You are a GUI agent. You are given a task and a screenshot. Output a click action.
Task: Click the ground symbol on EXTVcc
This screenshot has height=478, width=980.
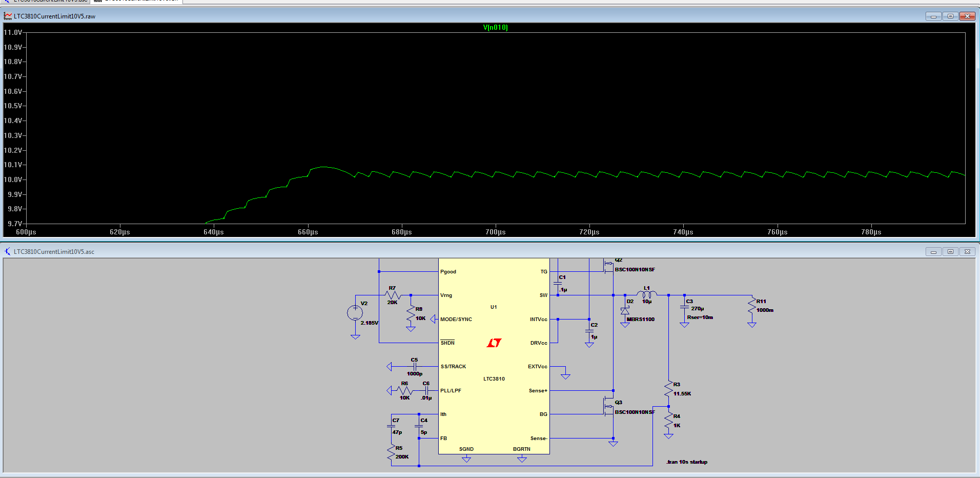pos(565,376)
